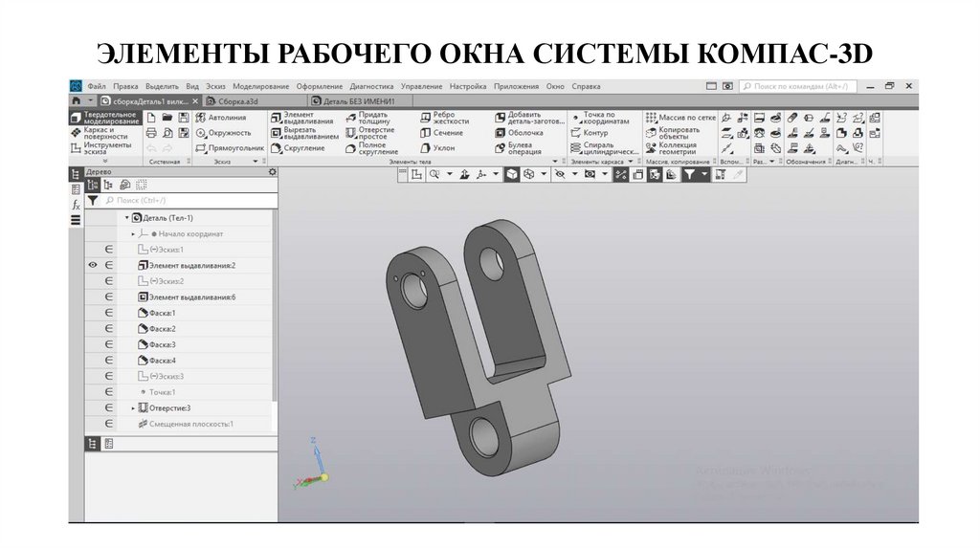Open Элементы каркаса panel dropdown arrow
980x549 pixels.
click(630, 162)
